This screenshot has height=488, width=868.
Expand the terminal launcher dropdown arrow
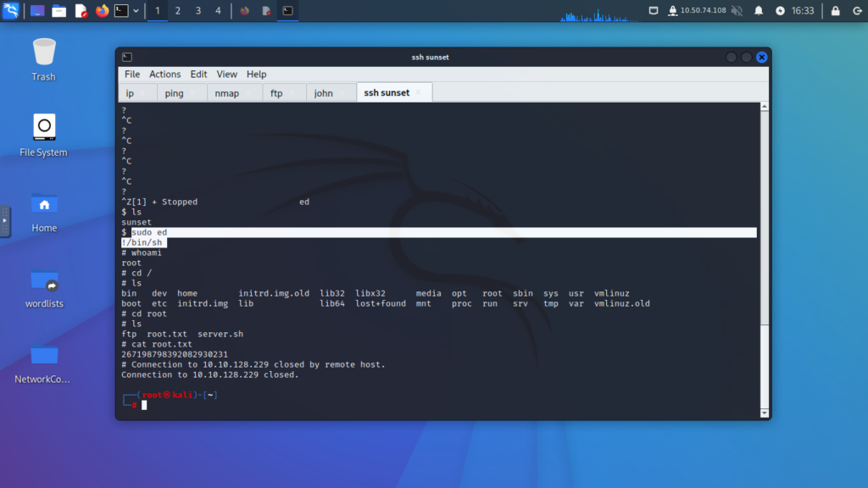pyautogui.click(x=136, y=11)
